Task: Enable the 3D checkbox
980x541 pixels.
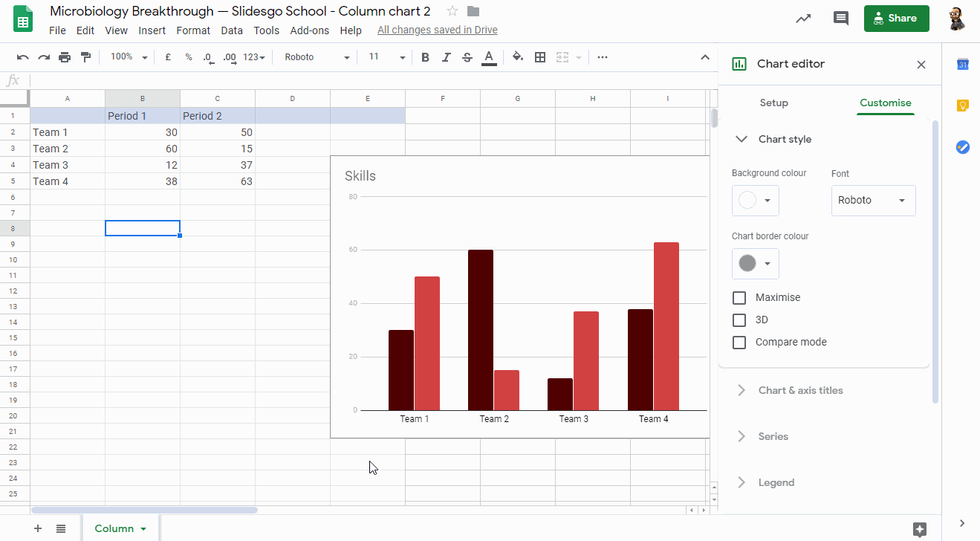Action: pos(739,320)
